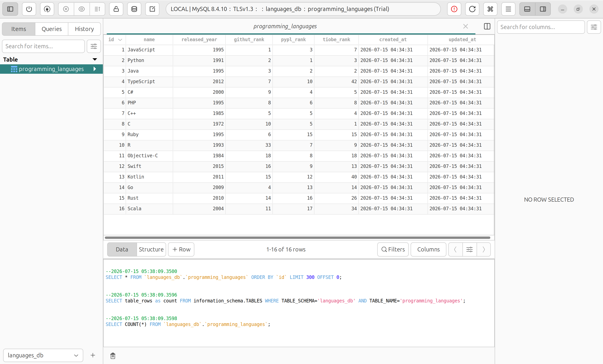The image size is (603, 364).
Task: Collapse the Table section arrow
Action: 95,59
